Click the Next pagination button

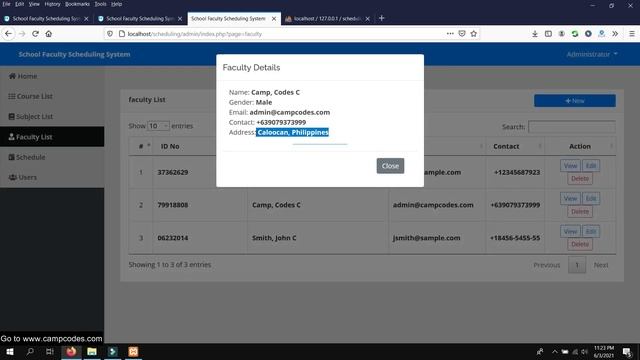pos(601,265)
